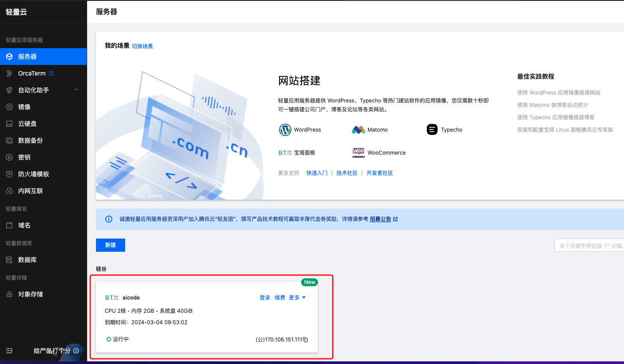This screenshot has width=624, height=364.
Task: Collapse sidebar with bottom menu icon
Action: [x=9, y=351]
